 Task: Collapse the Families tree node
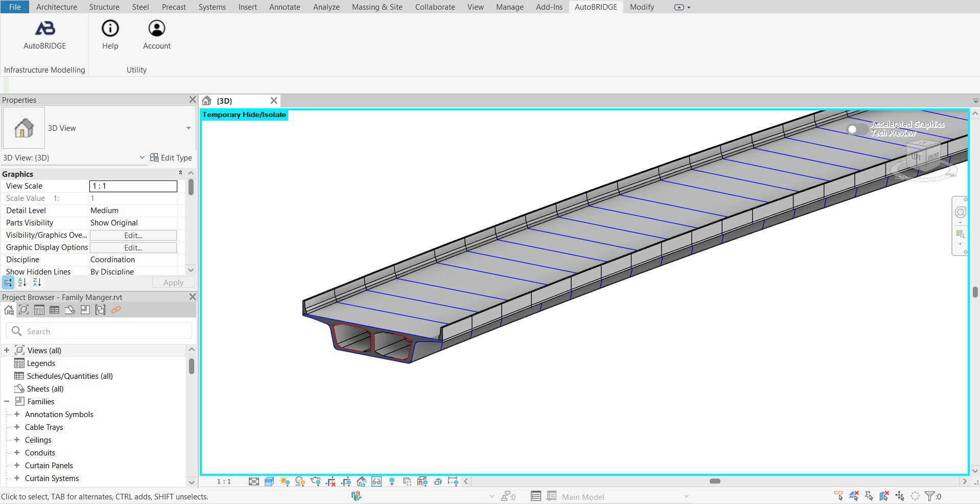(x=7, y=401)
